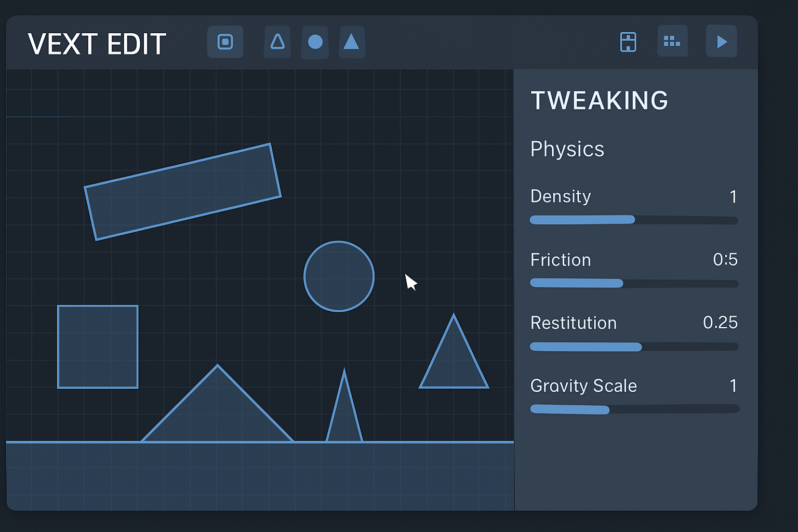Viewport: 798px width, 532px height.
Task: Click the Restitution value 0.25
Action: tap(721, 323)
